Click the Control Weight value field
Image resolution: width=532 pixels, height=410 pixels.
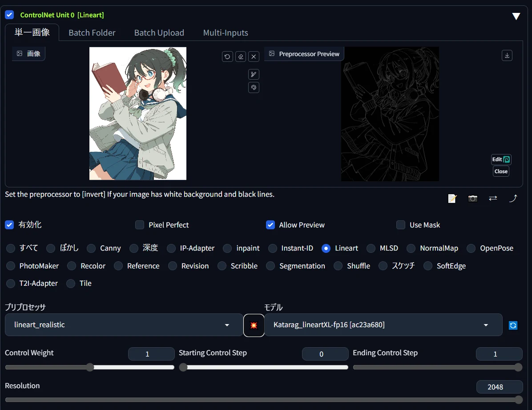pos(151,354)
